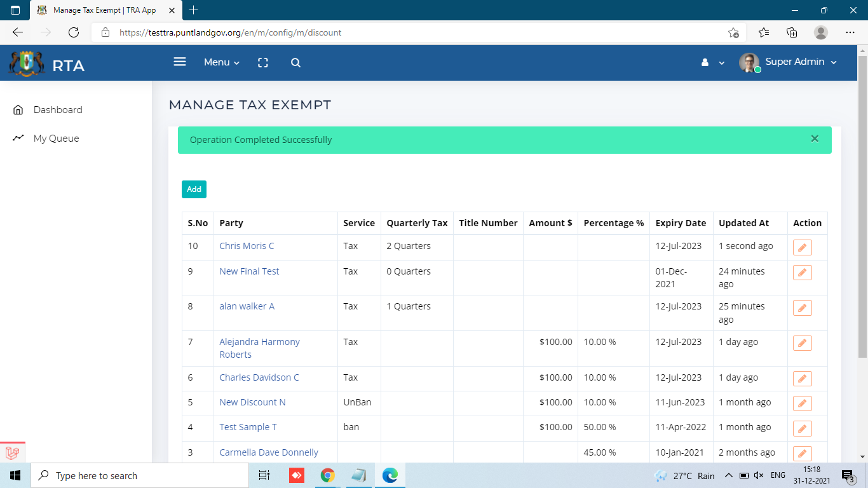Click the Laravel debug icon at bottom-left
The height and width of the screenshot is (488, 868).
point(12,453)
